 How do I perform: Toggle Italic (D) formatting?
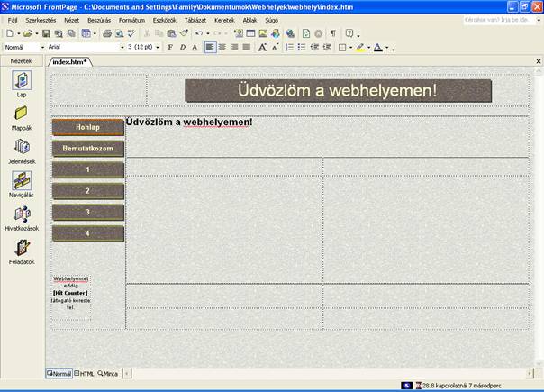[x=182, y=47]
